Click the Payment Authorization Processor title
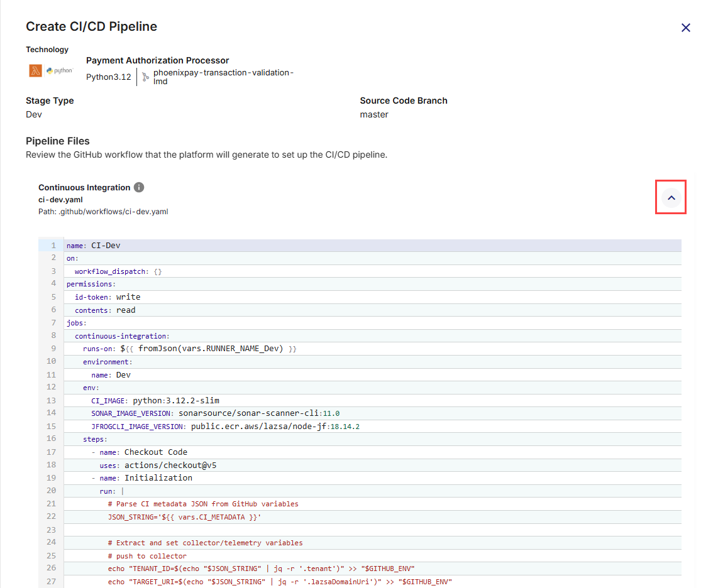 click(x=157, y=61)
